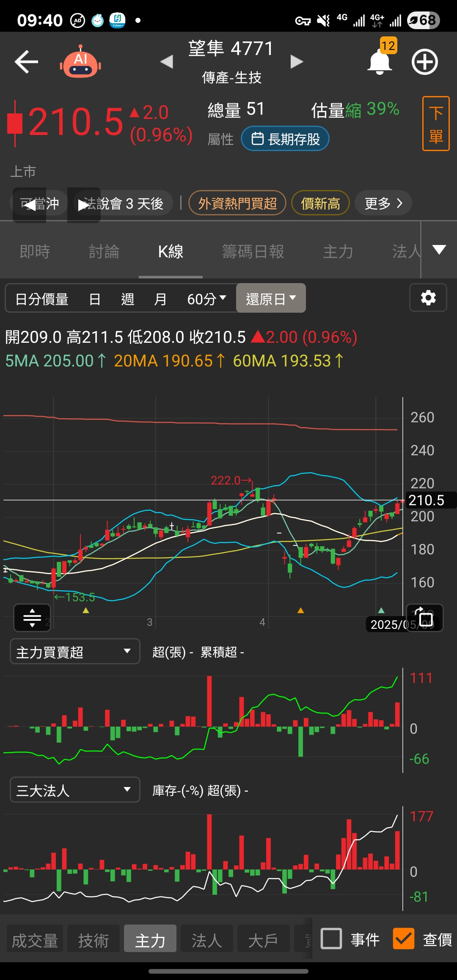
Task: Go to next stock with right triangle
Action: click(297, 62)
